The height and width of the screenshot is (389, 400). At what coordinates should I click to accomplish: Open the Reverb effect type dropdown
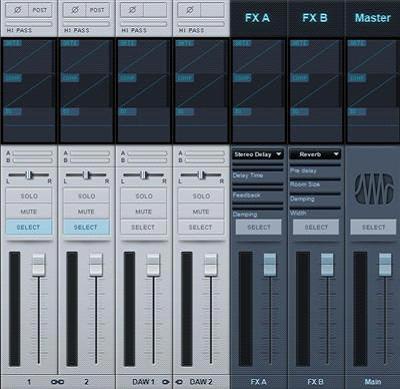315,154
